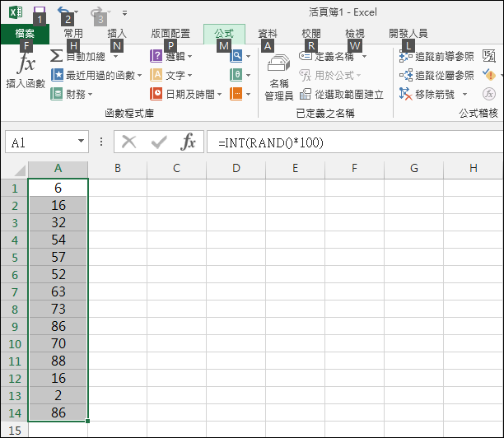
Task: Switch to the 檢視 (View) tab
Action: coord(355,34)
